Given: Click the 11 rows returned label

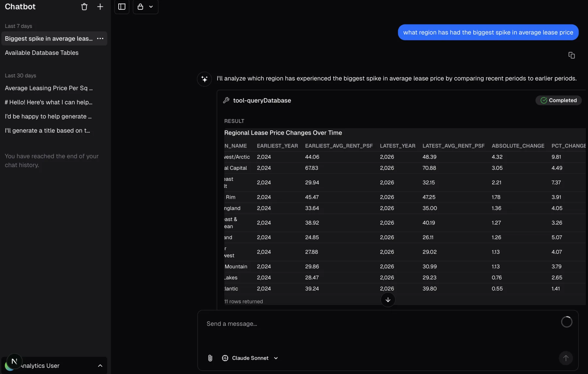Looking at the screenshot, I should (x=243, y=301).
